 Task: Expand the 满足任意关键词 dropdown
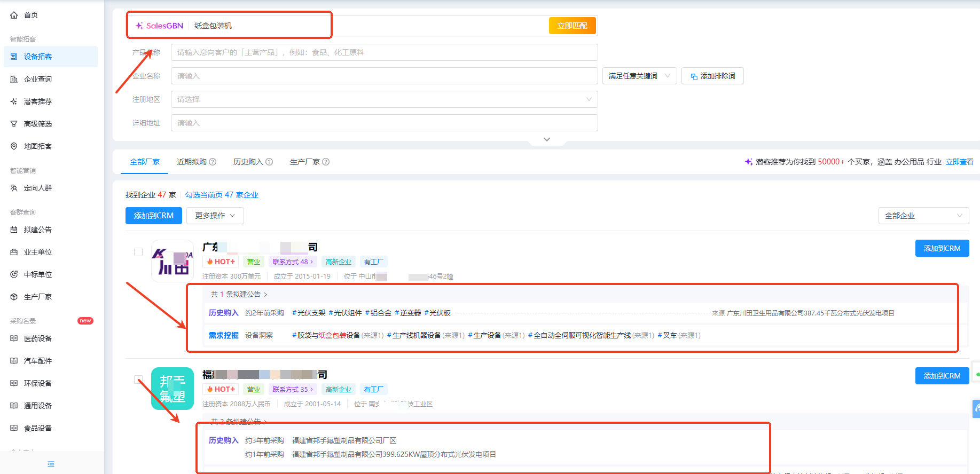coord(639,76)
